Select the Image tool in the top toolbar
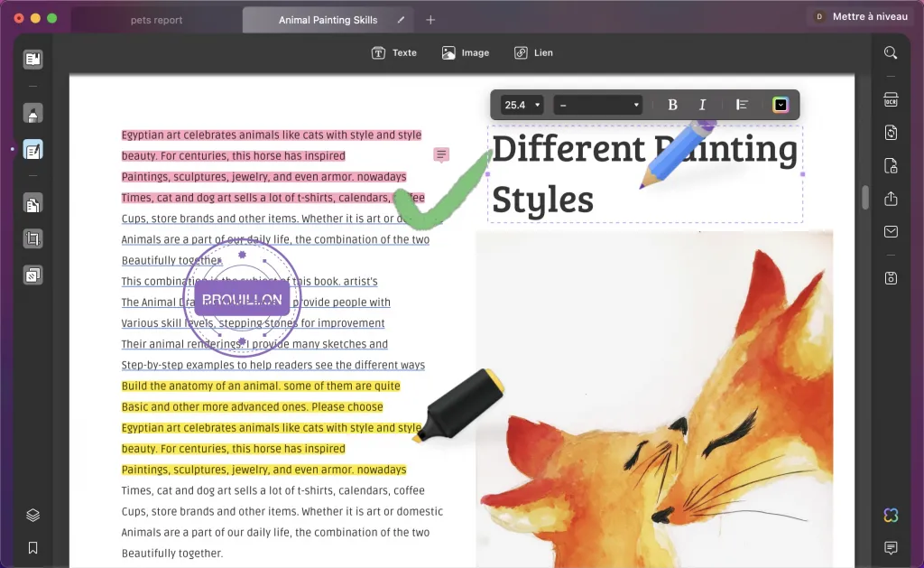924x568 pixels. pos(465,52)
